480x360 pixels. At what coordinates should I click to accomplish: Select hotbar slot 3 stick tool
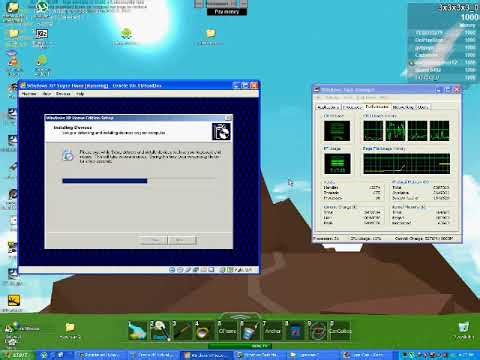tap(182, 330)
